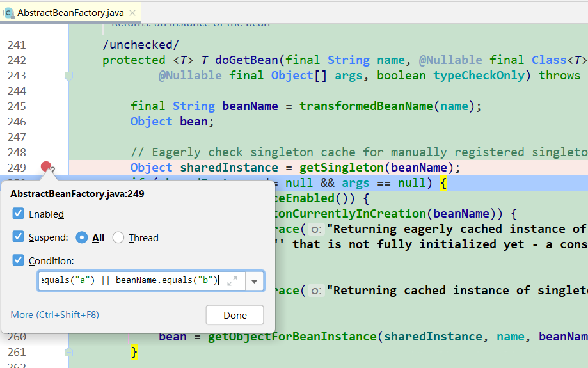Select the AbstractBeanFactory.java editor tab
588x368 pixels.
pyautogui.click(x=70, y=13)
